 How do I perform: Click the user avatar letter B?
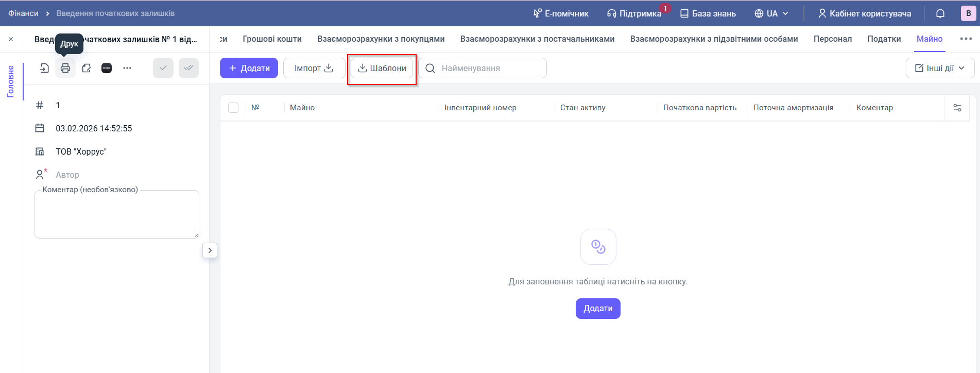pyautogui.click(x=969, y=13)
